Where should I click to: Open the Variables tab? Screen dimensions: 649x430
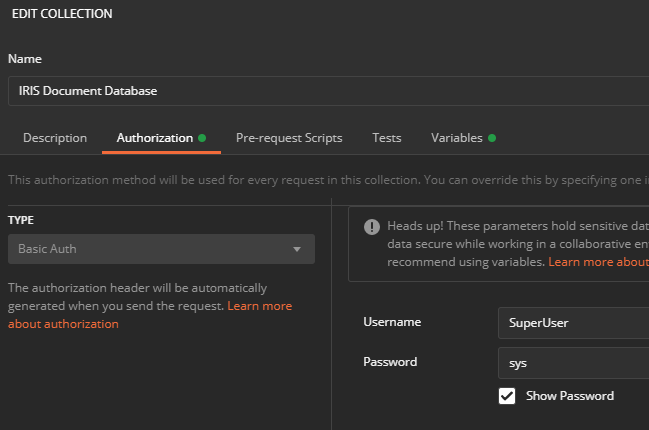coord(456,138)
